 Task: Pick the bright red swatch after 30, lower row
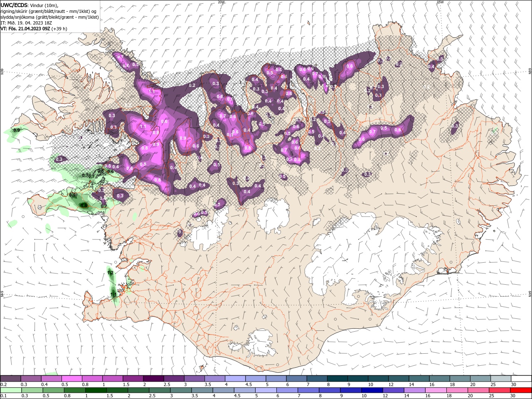tap(520, 390)
